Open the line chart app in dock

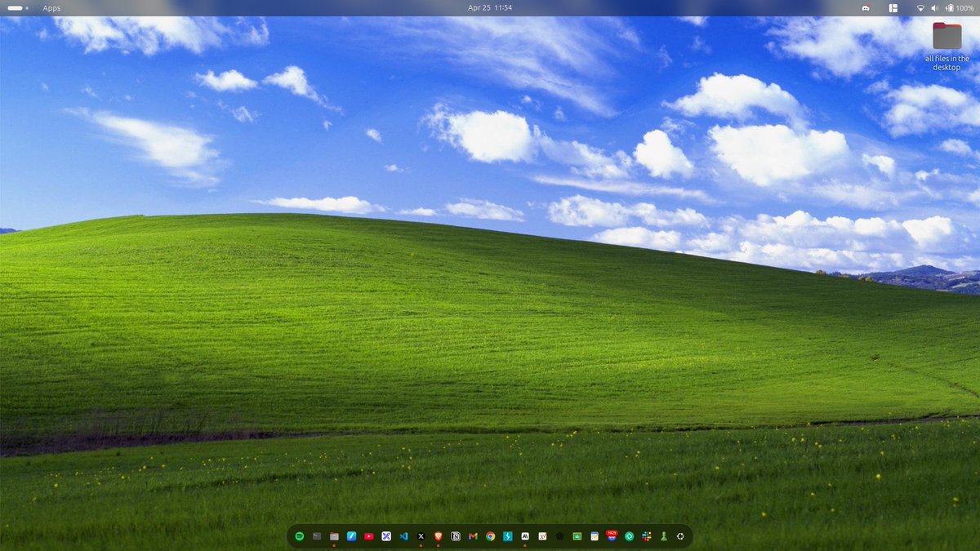pyautogui.click(x=542, y=536)
